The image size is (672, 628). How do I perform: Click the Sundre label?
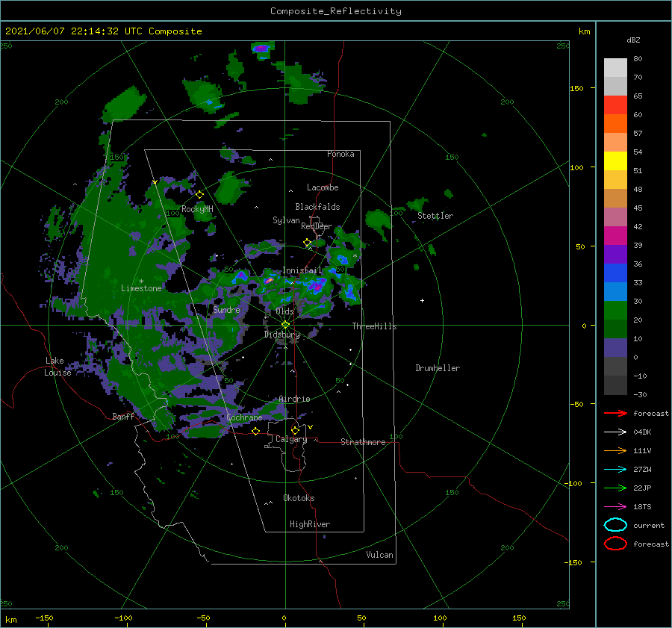(x=226, y=309)
